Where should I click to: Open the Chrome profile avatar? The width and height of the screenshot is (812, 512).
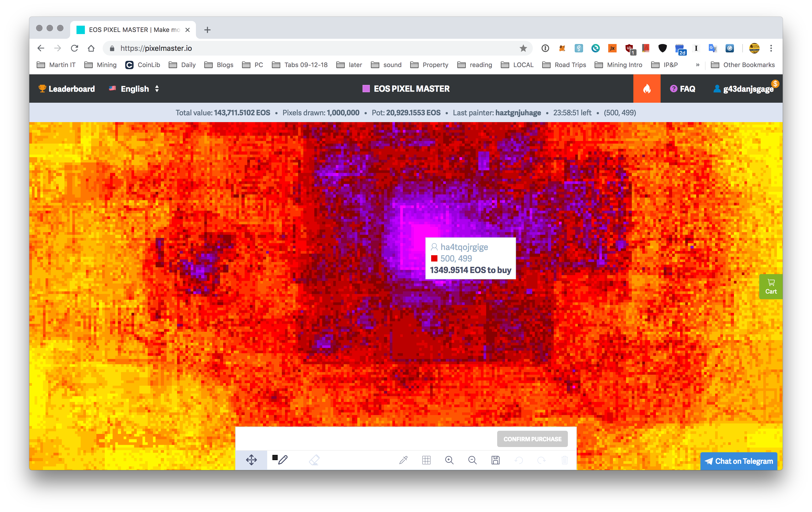[754, 48]
